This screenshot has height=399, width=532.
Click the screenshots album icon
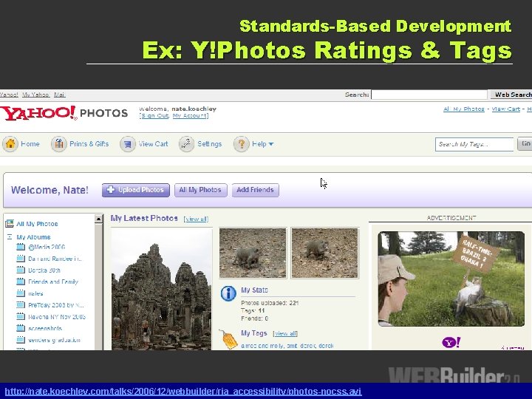click(21, 328)
